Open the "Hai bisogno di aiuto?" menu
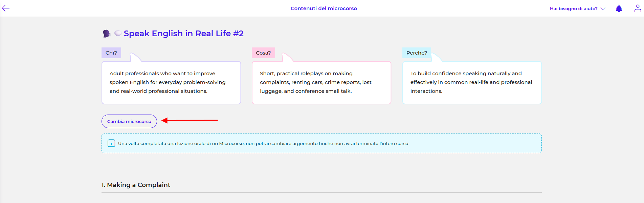Screen dimensions: 644x203 573,9
